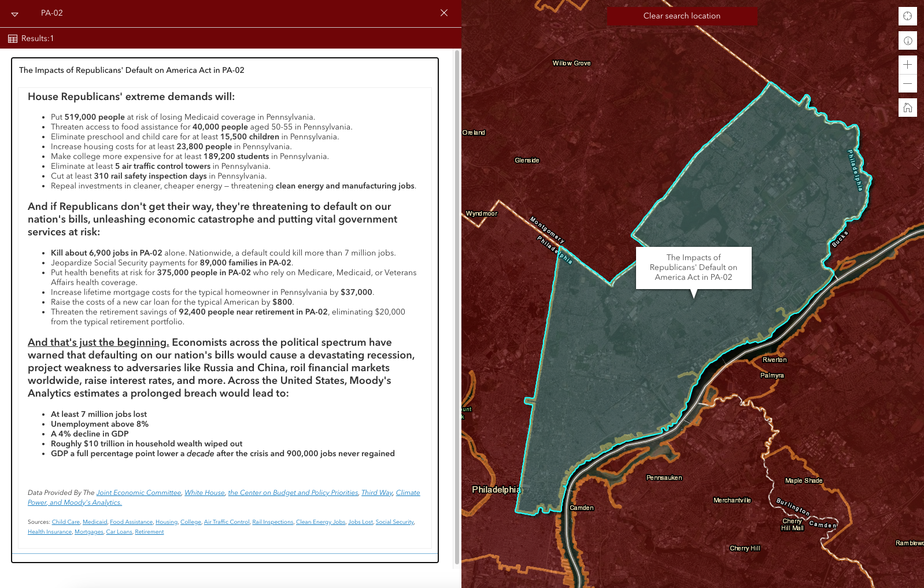Open the White House data link

205,493
